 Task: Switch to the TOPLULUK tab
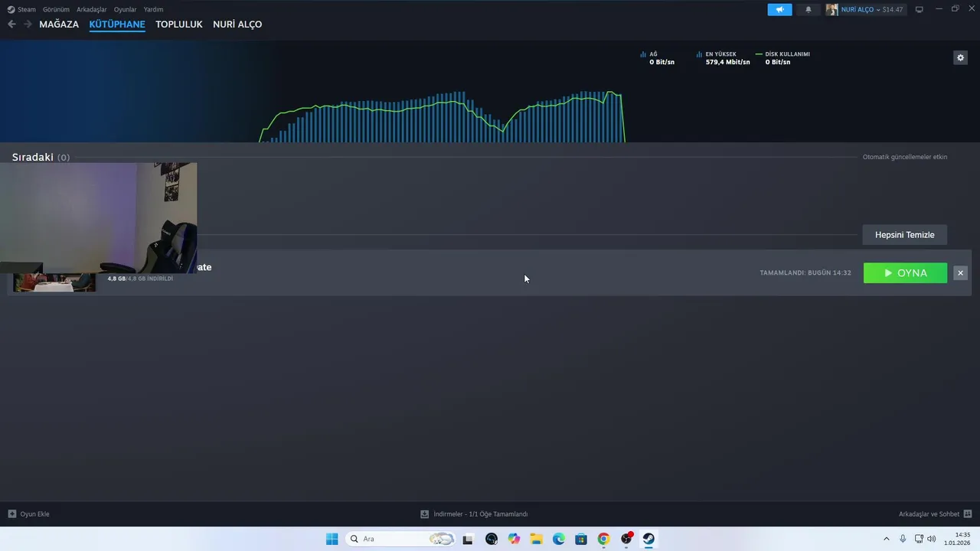click(x=179, y=24)
